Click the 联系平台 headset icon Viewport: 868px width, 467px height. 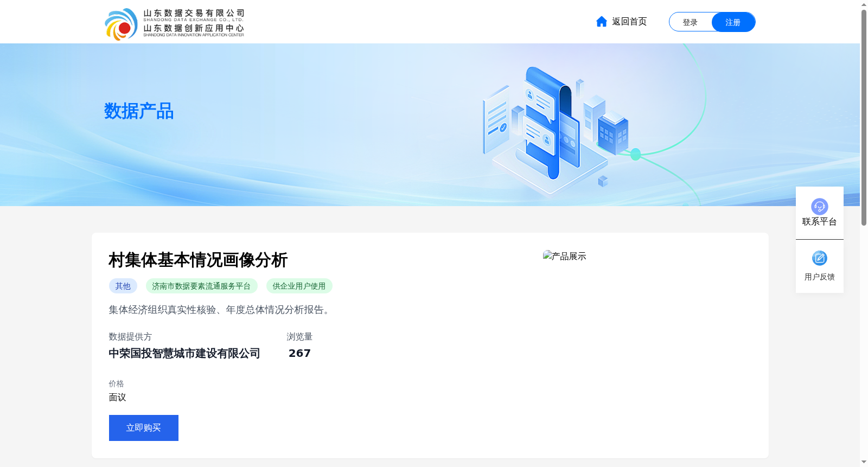pyautogui.click(x=819, y=206)
